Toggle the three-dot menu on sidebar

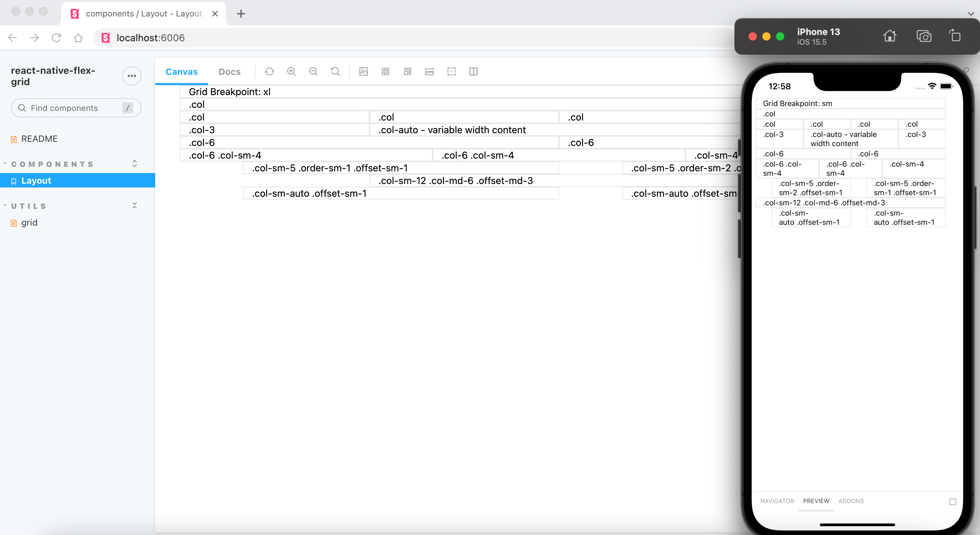(131, 76)
